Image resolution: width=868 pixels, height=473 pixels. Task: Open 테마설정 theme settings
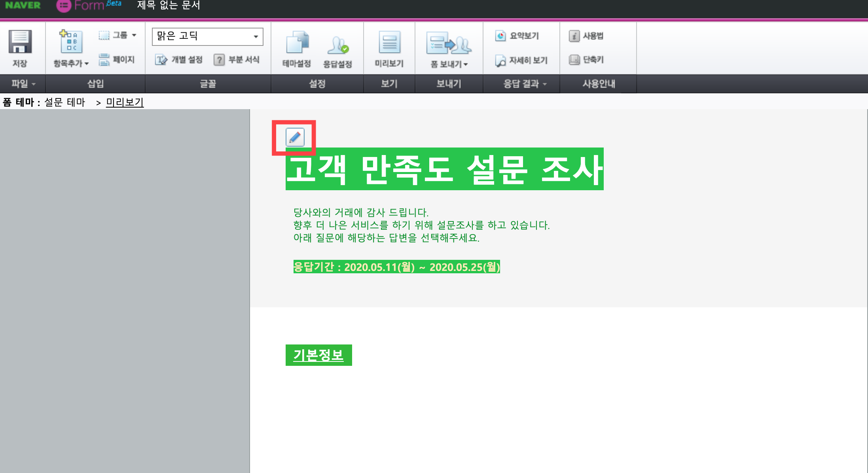coord(297,49)
